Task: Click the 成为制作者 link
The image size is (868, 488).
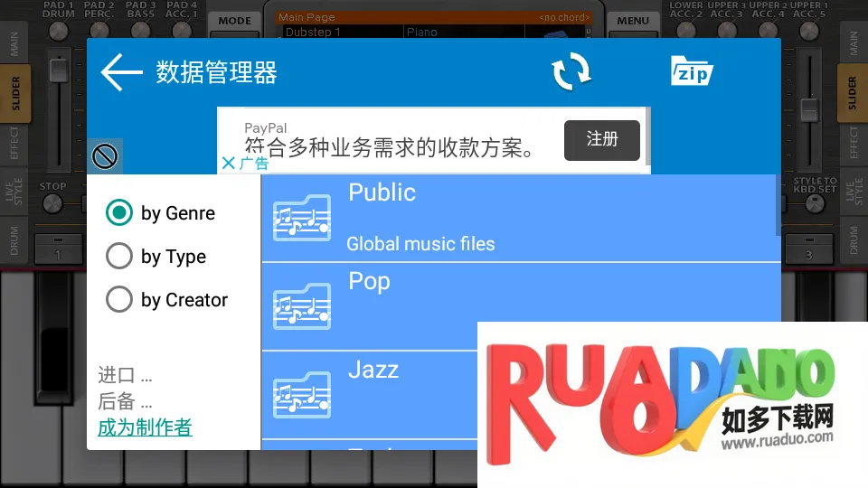Action: [x=145, y=427]
